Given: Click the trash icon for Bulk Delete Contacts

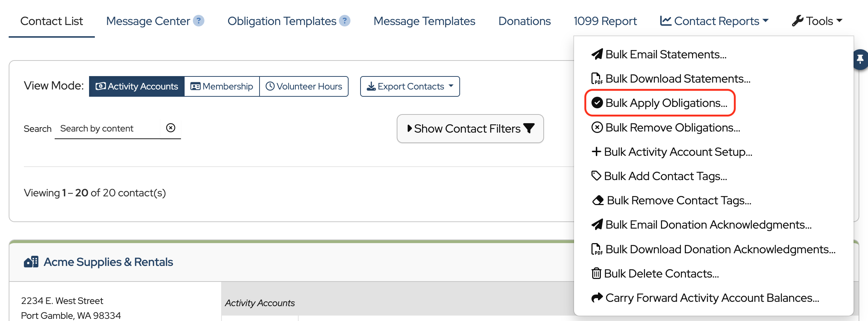Looking at the screenshot, I should [x=596, y=274].
